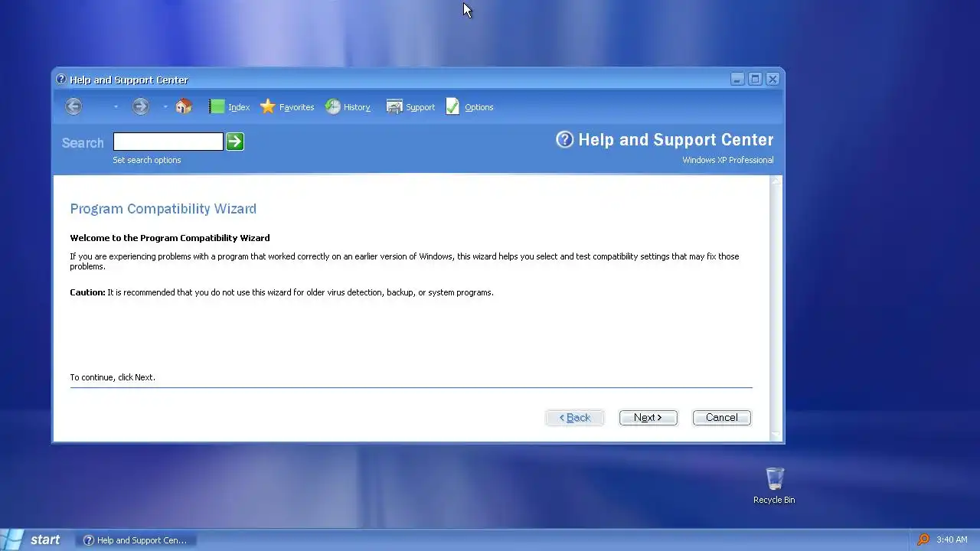Open the Support toolbar item

[410, 107]
